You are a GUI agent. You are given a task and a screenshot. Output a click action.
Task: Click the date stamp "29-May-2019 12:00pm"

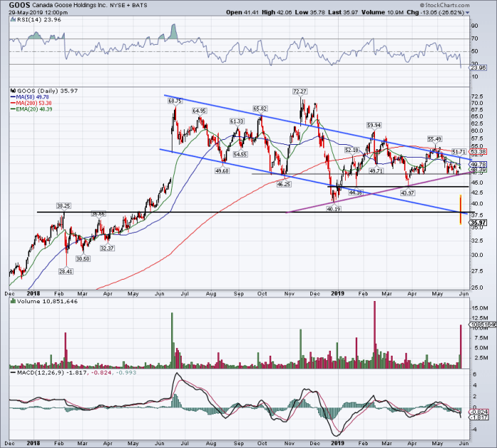38,13
